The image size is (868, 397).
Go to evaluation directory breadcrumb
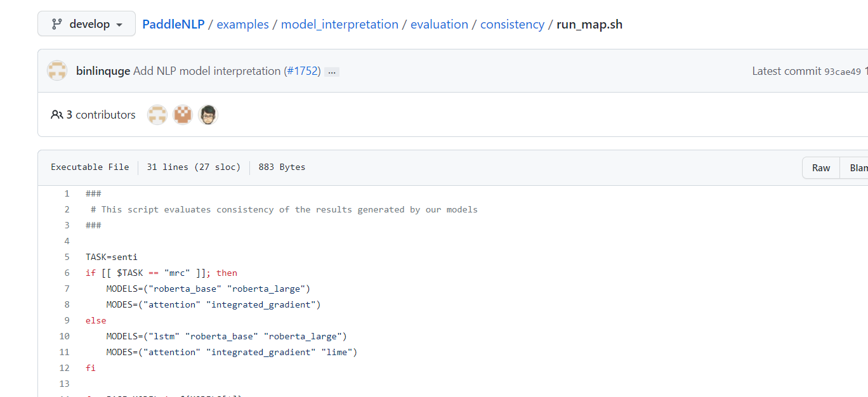click(x=439, y=24)
